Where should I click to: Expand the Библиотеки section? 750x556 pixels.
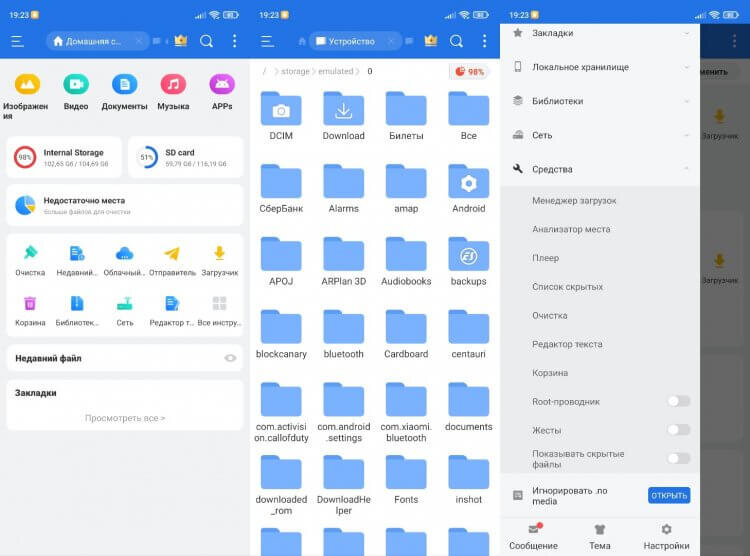point(600,101)
